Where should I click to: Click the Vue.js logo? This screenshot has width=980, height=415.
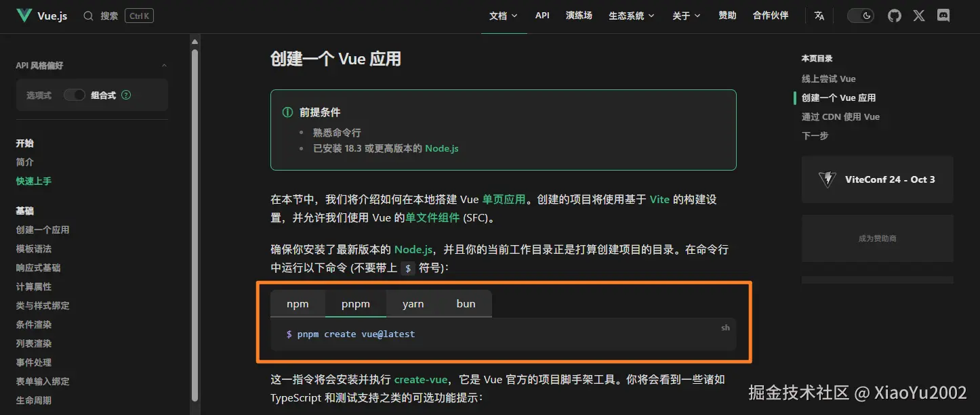coord(24,15)
